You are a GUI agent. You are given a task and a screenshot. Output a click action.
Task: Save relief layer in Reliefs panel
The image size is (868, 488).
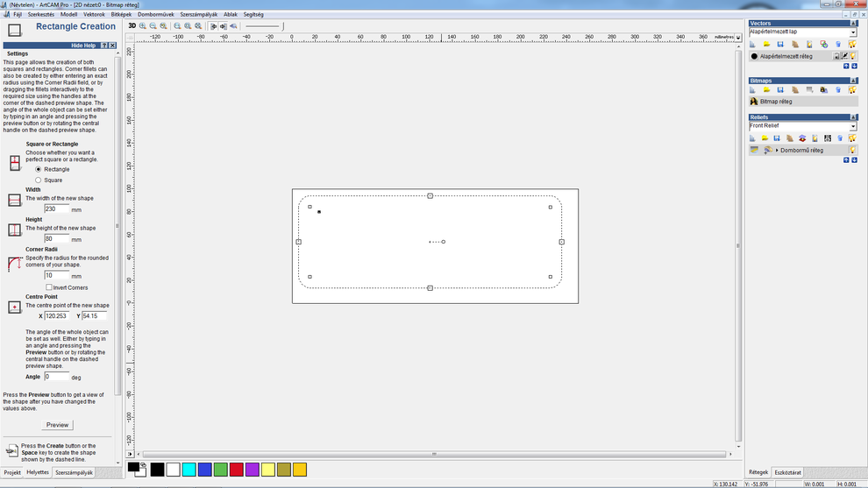(x=777, y=138)
